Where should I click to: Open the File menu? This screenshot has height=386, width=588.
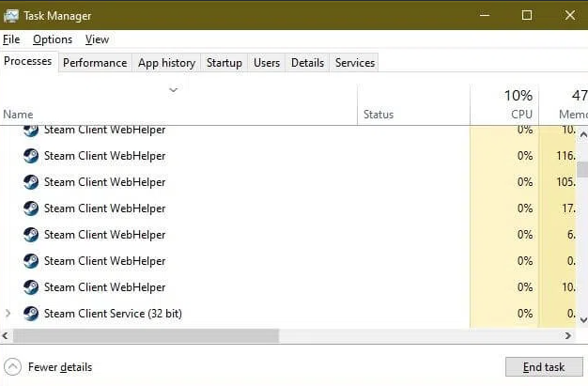tap(11, 39)
